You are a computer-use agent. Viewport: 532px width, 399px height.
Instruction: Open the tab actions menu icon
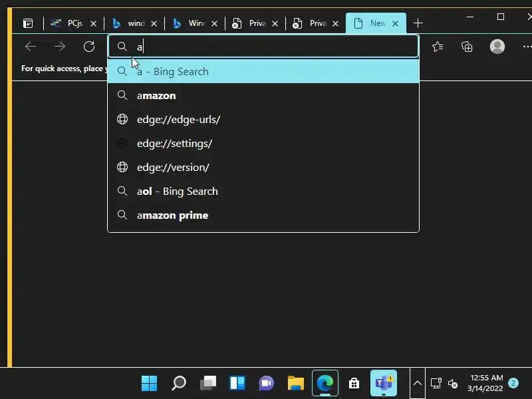28,23
